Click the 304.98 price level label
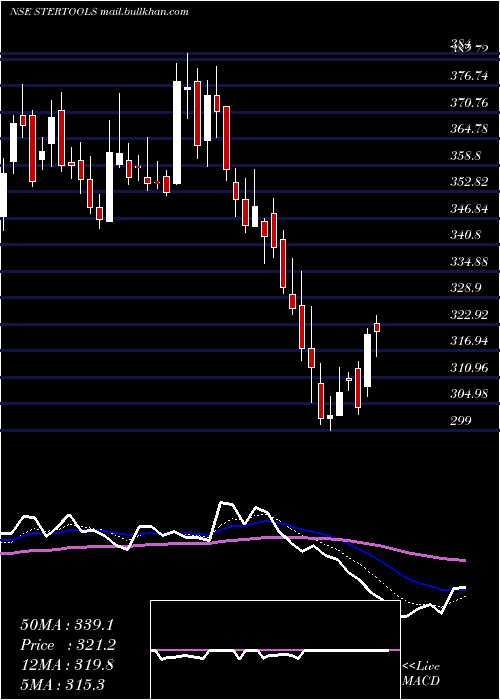 coord(469,394)
